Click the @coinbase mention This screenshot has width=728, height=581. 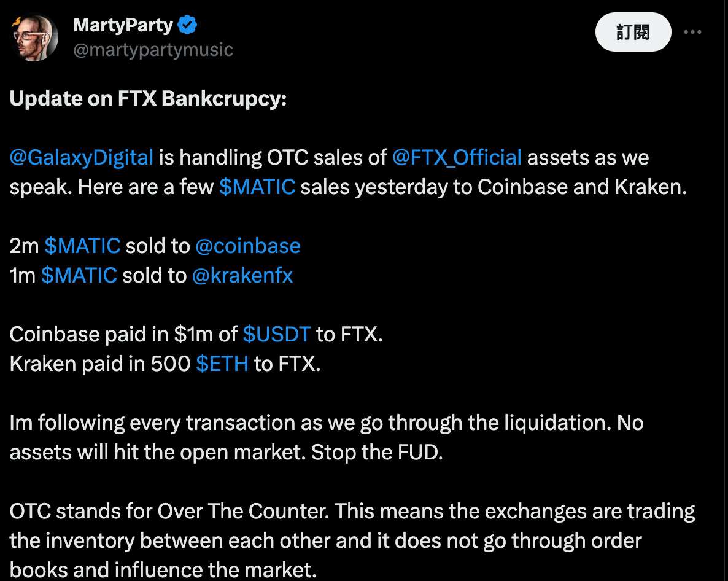pos(248,246)
